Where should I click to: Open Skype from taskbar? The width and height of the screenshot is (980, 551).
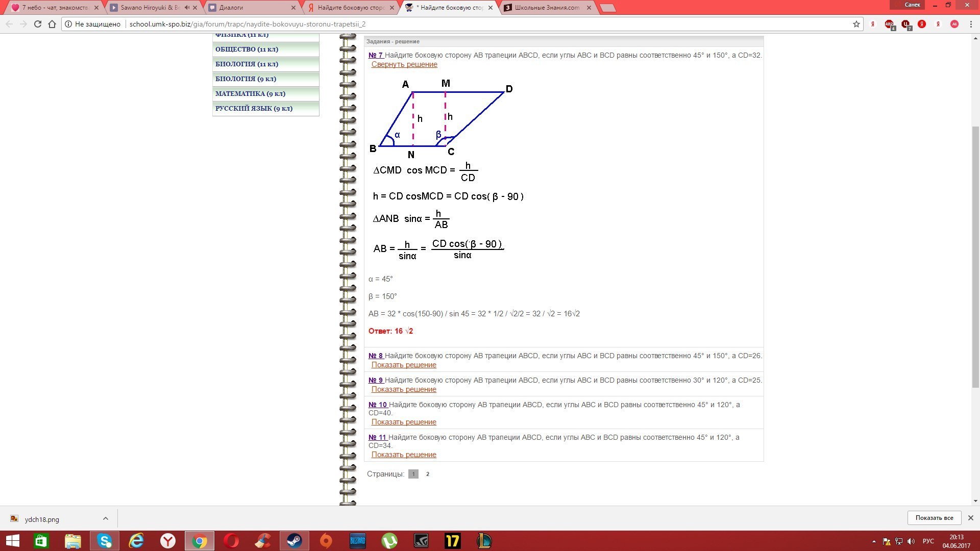tap(105, 541)
